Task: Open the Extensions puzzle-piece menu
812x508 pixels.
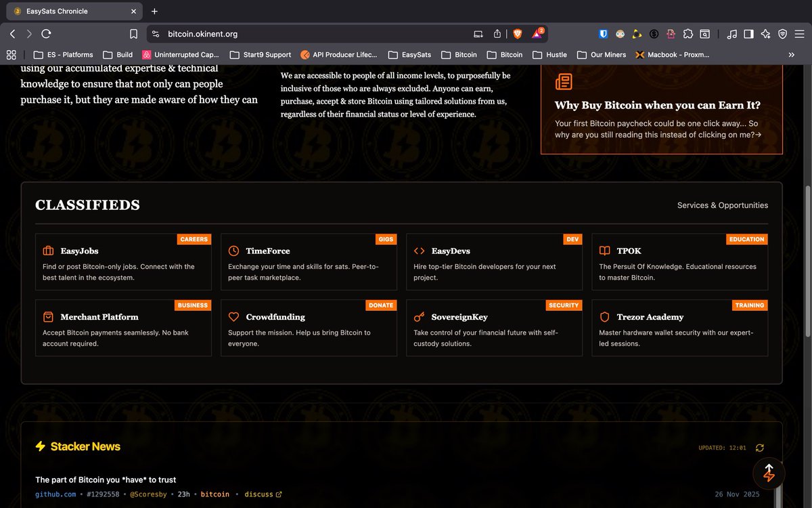Action: 688,34
